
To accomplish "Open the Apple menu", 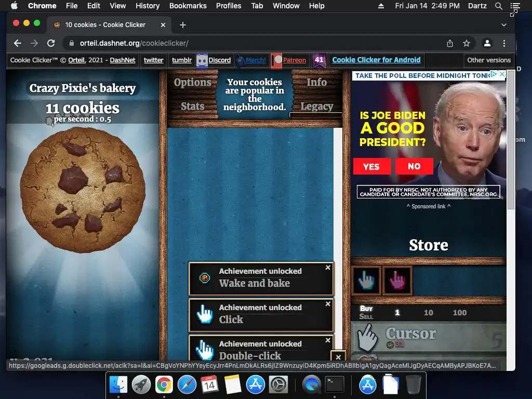I will tap(14, 6).
